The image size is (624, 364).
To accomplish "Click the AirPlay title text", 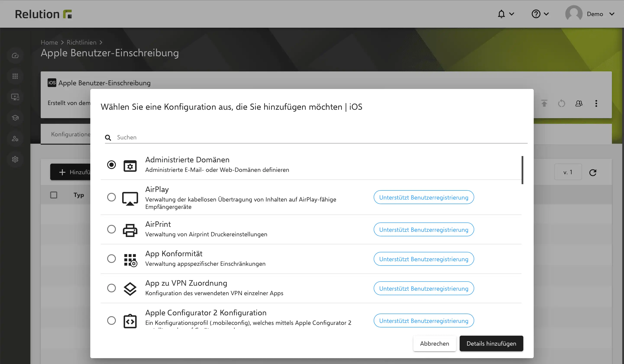I will pos(157,189).
